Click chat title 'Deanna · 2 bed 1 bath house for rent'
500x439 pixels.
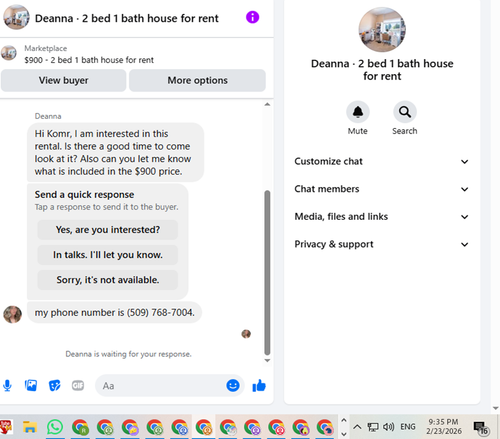[x=127, y=18]
